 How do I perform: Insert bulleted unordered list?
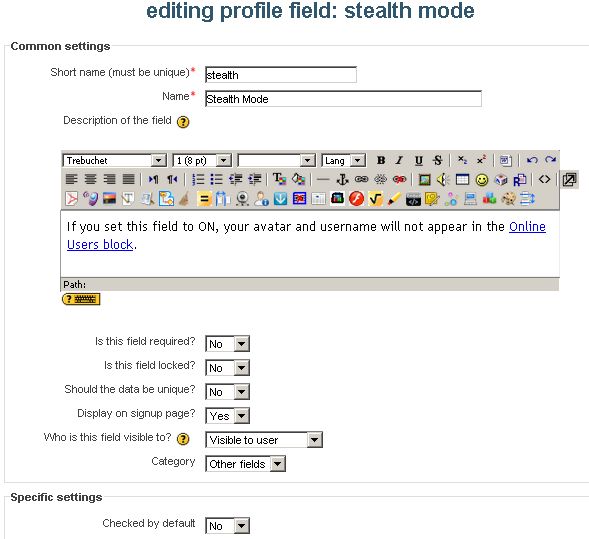tap(216, 179)
